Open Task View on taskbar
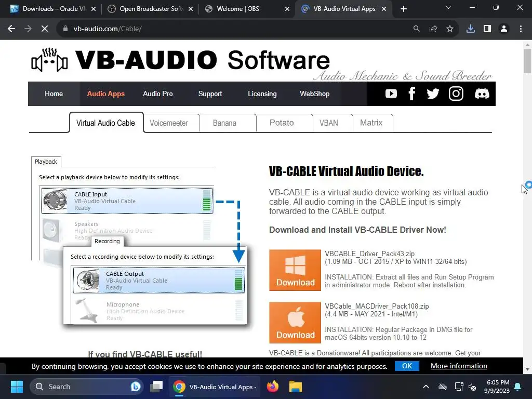 tap(156, 387)
